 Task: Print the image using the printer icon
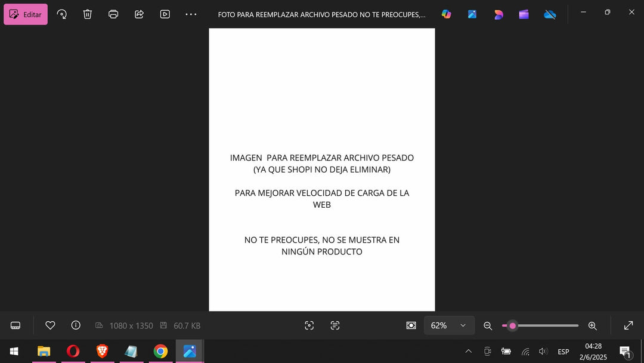pyautogui.click(x=113, y=14)
